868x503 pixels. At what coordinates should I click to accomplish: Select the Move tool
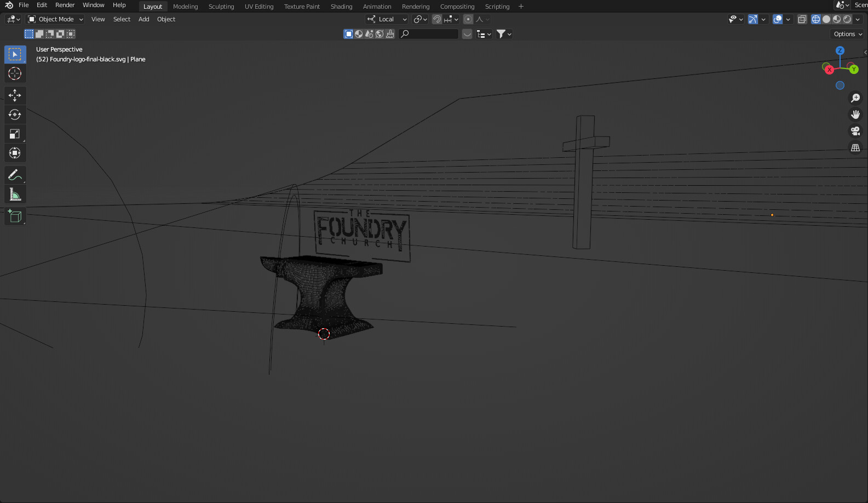[x=15, y=95]
